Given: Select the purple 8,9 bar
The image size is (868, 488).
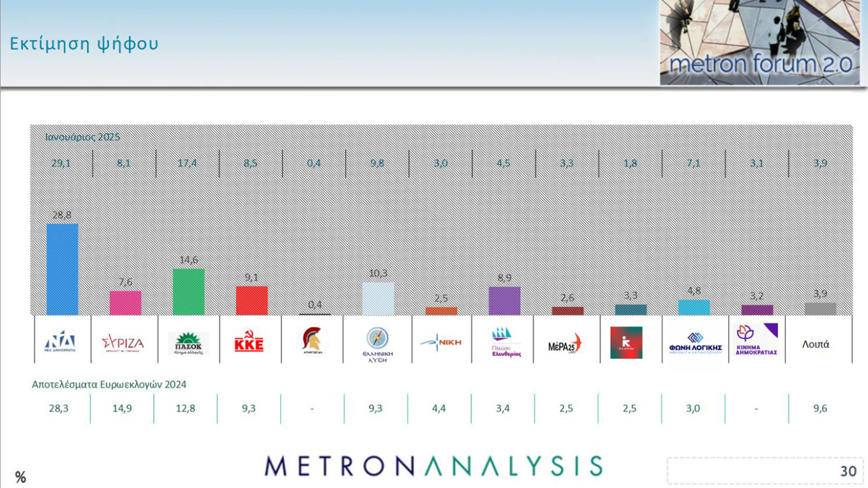Looking at the screenshot, I should click(x=504, y=301).
